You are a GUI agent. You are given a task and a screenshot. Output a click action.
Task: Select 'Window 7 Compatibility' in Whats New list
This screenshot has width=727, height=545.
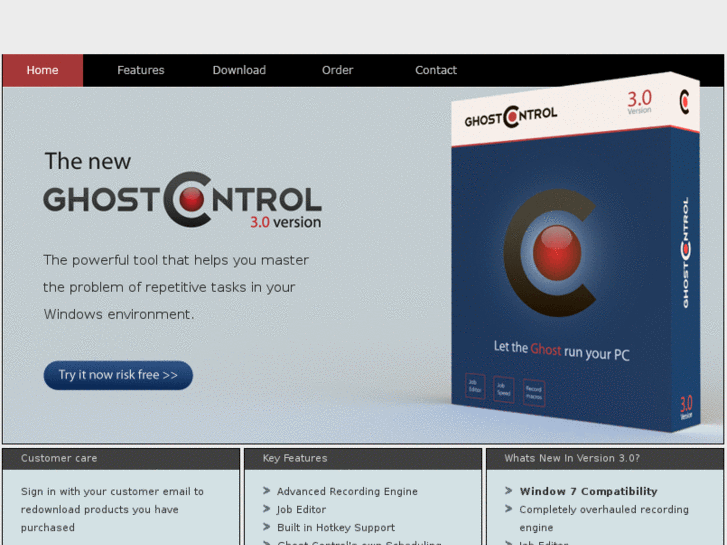tap(588, 491)
